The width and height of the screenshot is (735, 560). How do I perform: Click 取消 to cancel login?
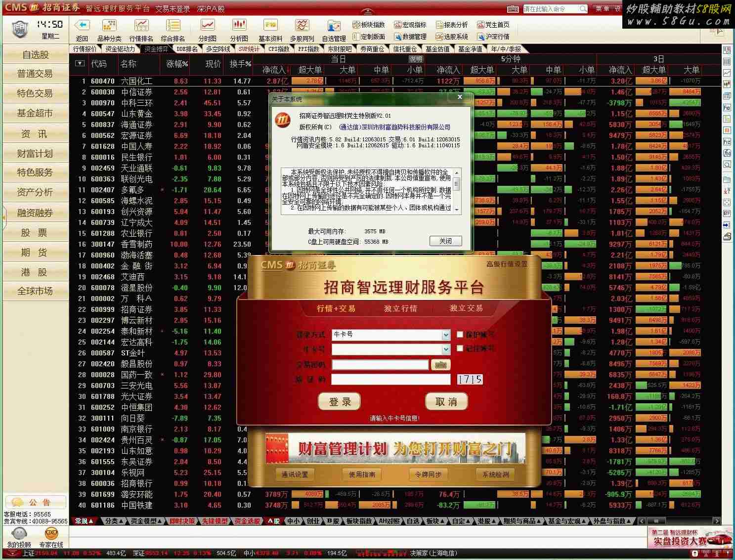click(446, 402)
